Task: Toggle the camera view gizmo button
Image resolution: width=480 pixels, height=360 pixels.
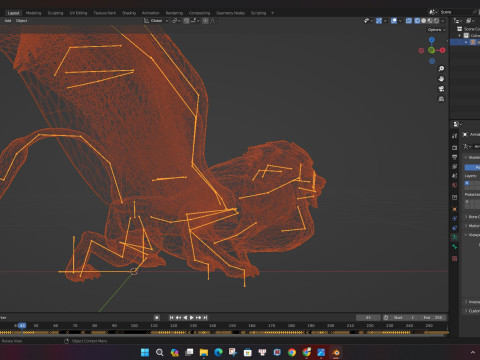Action: click(441, 89)
